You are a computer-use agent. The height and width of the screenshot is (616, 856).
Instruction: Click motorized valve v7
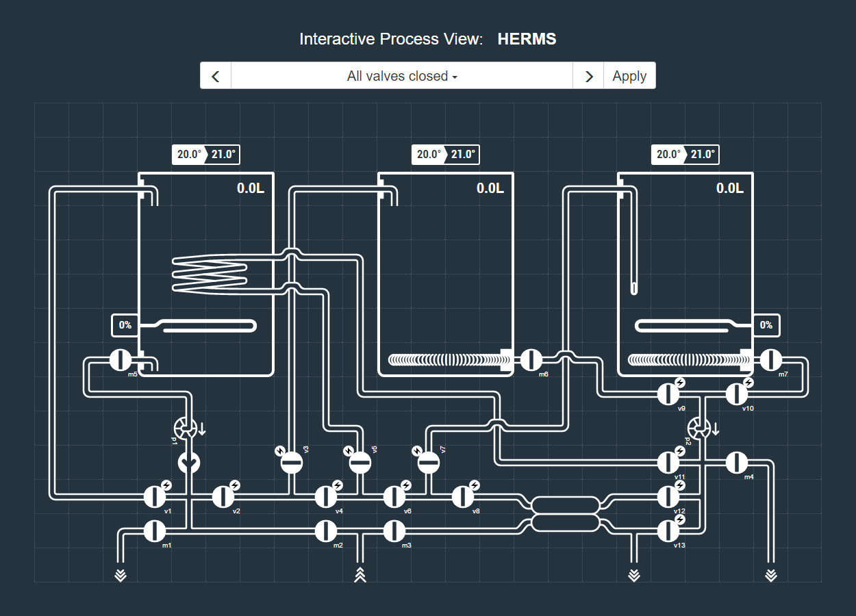click(x=428, y=463)
